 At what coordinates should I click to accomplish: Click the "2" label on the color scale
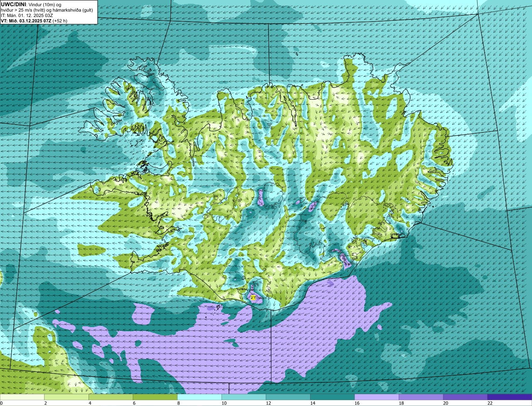pos(45,403)
